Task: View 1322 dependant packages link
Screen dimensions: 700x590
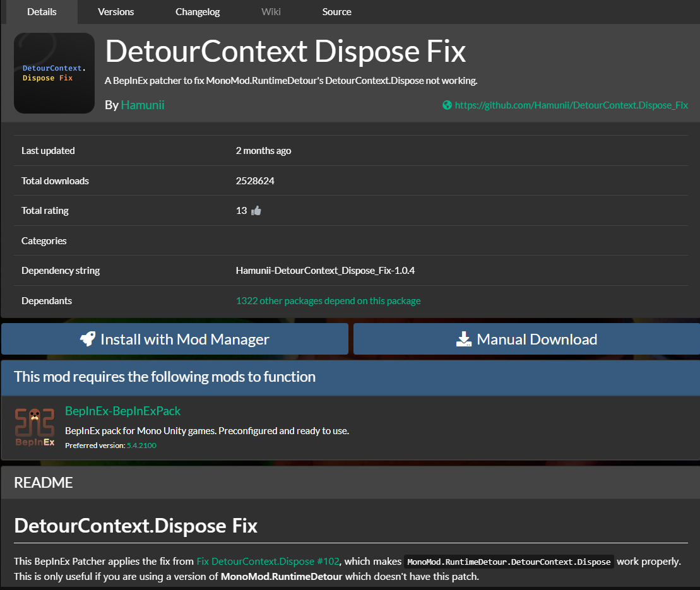Action: pyautogui.click(x=328, y=301)
